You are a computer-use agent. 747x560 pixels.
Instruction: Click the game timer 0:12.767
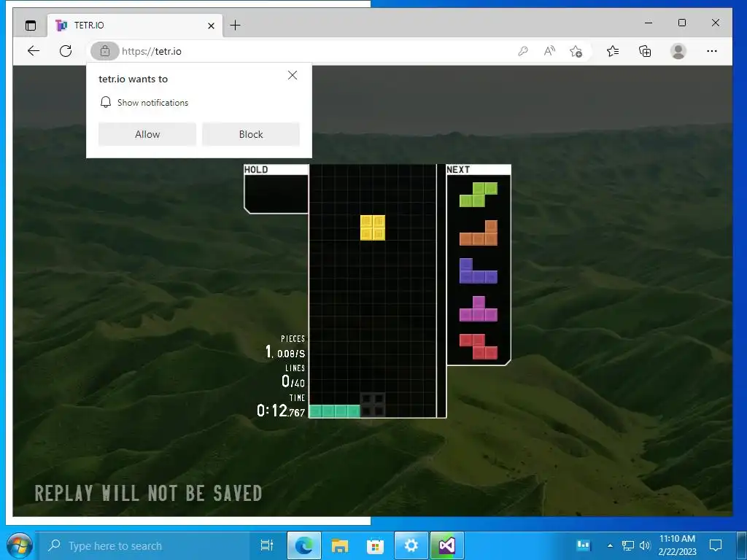point(281,411)
